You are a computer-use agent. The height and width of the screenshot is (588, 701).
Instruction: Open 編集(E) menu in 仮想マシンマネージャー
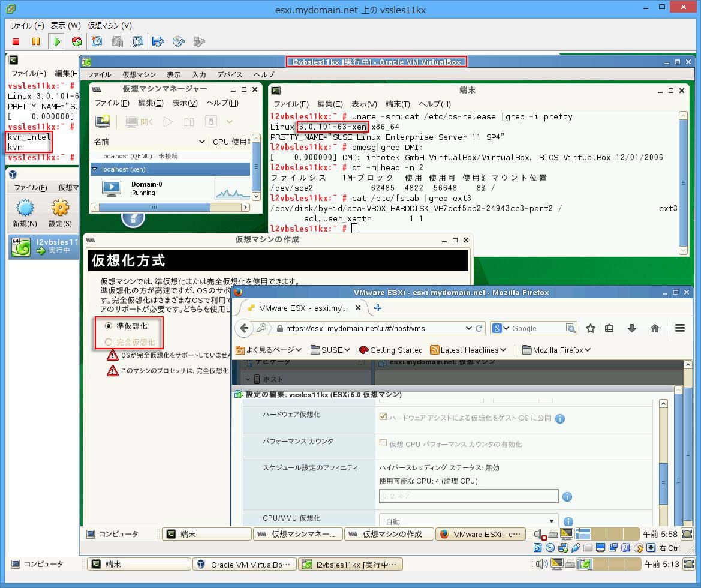point(151,103)
